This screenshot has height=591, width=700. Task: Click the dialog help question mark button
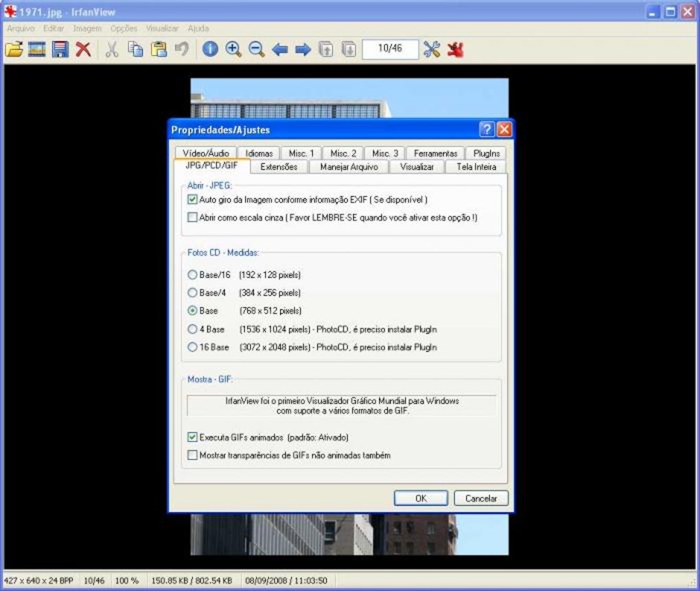pos(487,130)
